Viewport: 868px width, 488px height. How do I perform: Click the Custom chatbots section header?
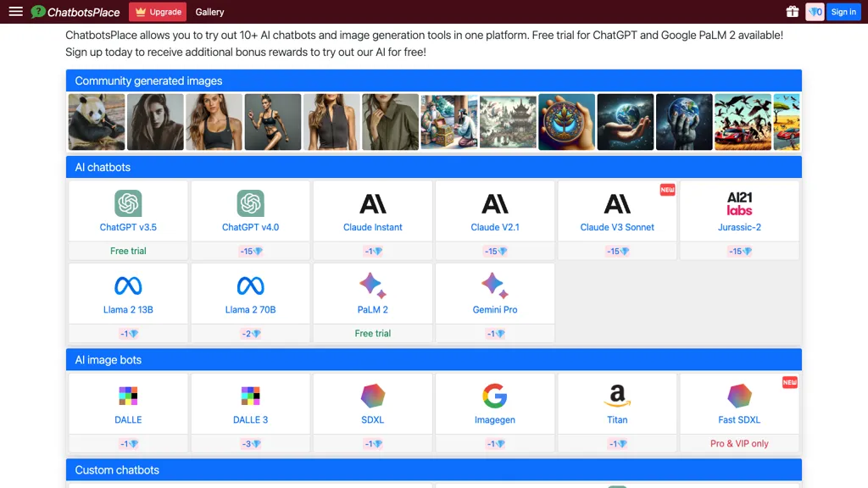433,469
